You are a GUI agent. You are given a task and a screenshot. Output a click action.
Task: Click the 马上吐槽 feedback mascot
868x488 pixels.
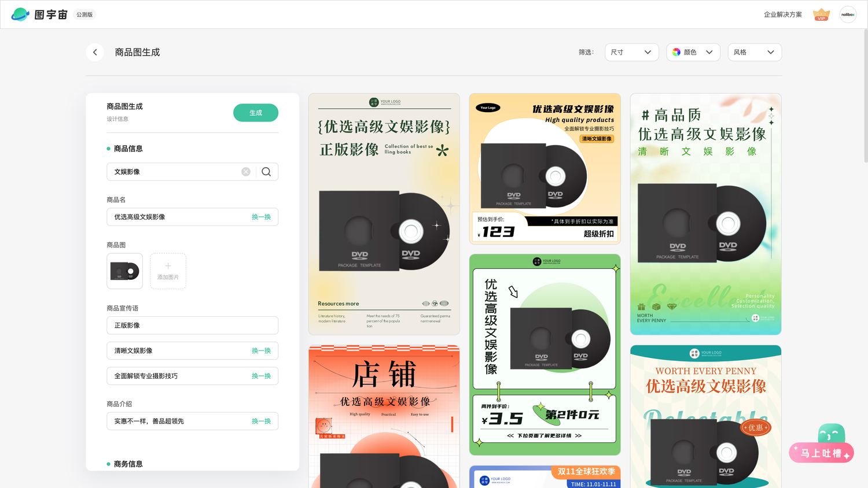[x=822, y=443]
